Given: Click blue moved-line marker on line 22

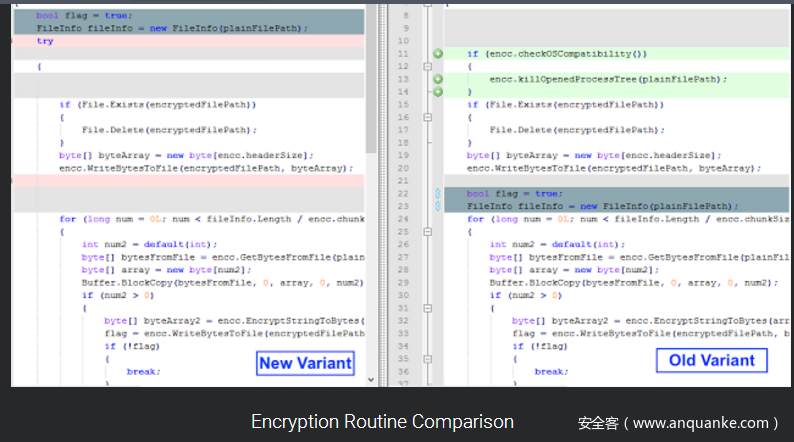Looking at the screenshot, I should pyautogui.click(x=438, y=194).
